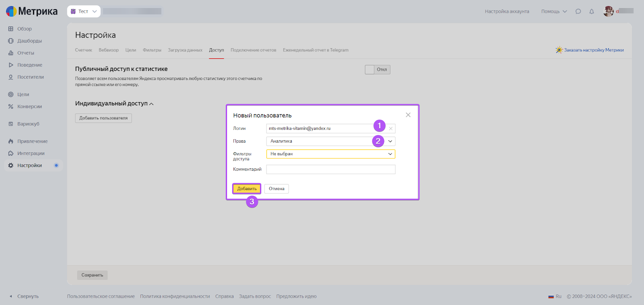Click the Привлечение flame icon
This screenshot has height=305, width=644.
click(x=11, y=141)
